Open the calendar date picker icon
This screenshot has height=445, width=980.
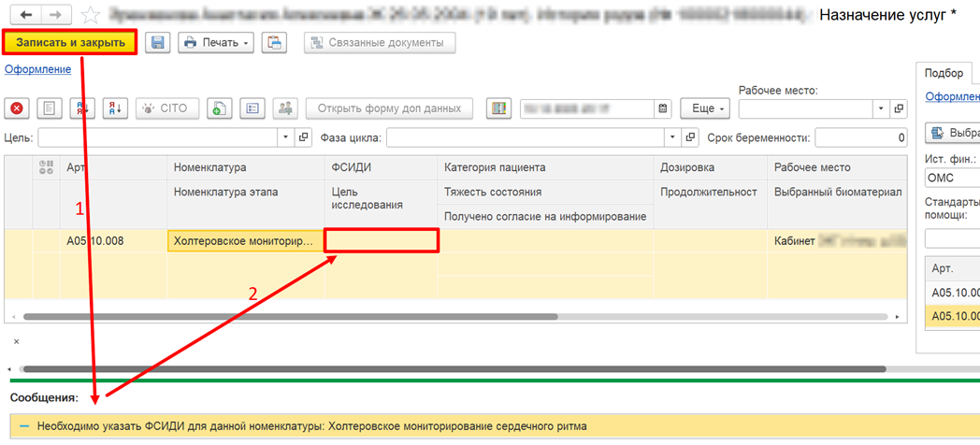[x=663, y=108]
